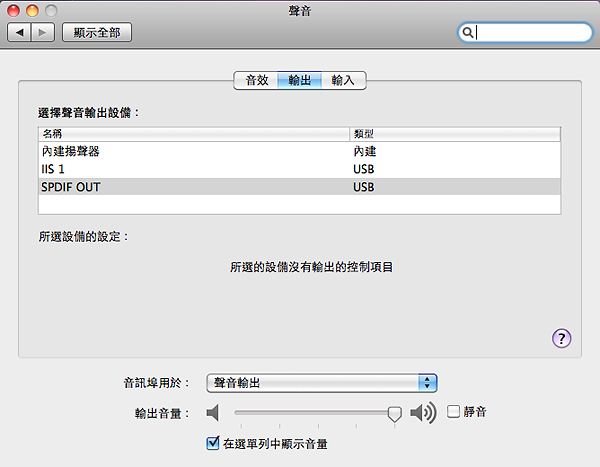Click the 顯示全部 button
Image resolution: width=600 pixels, height=467 pixels.
97,33
